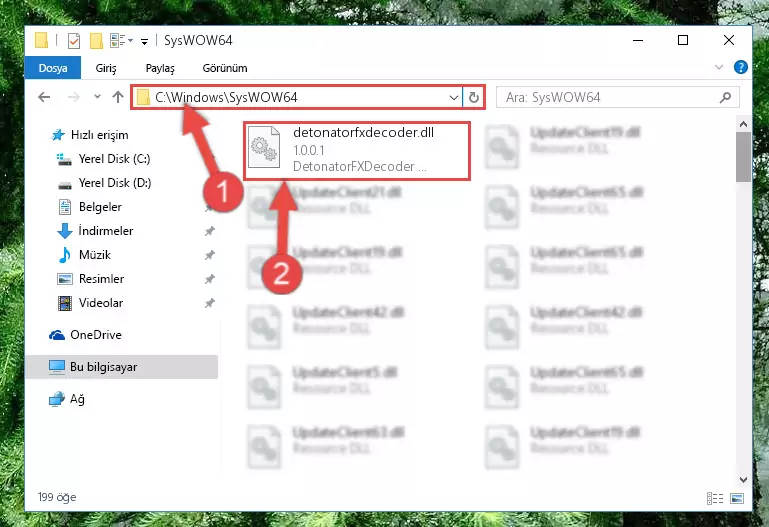Viewport: 769px width, 527px height.
Task: Click the İndirmeler blue download arrow icon
Action: point(65,231)
